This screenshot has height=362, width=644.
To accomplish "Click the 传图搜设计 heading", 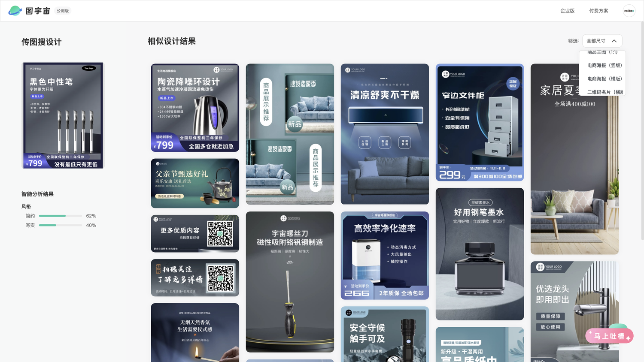I will coord(42,42).
